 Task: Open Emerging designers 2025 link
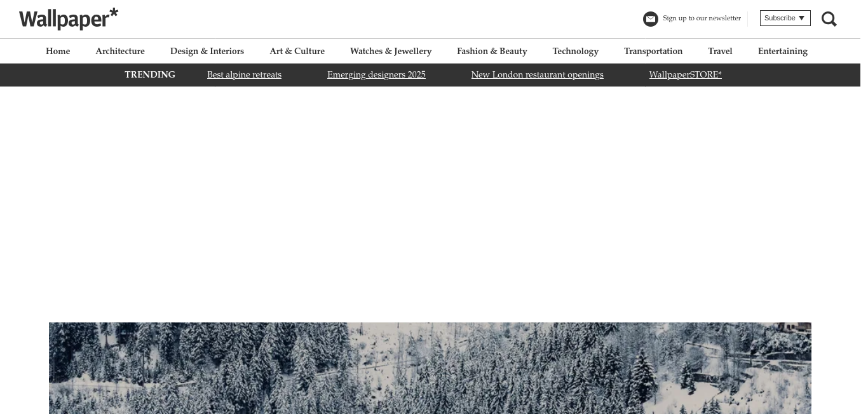click(x=376, y=74)
